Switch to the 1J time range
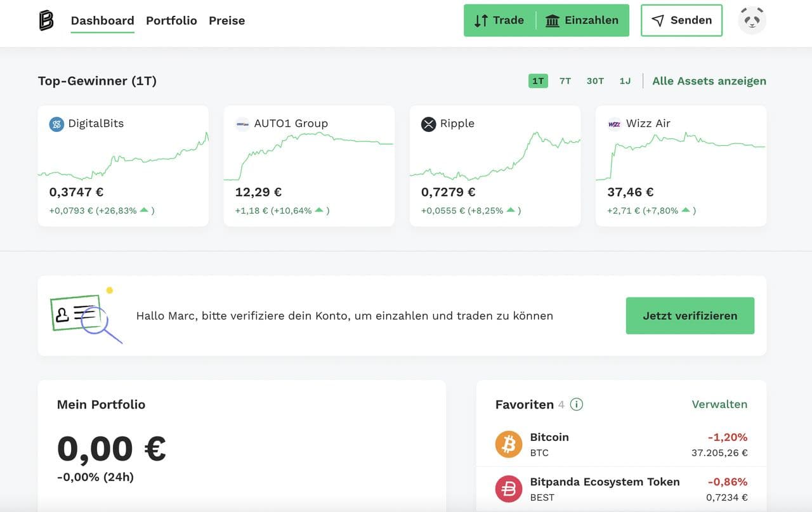This screenshot has height=512, width=812. pyautogui.click(x=625, y=81)
